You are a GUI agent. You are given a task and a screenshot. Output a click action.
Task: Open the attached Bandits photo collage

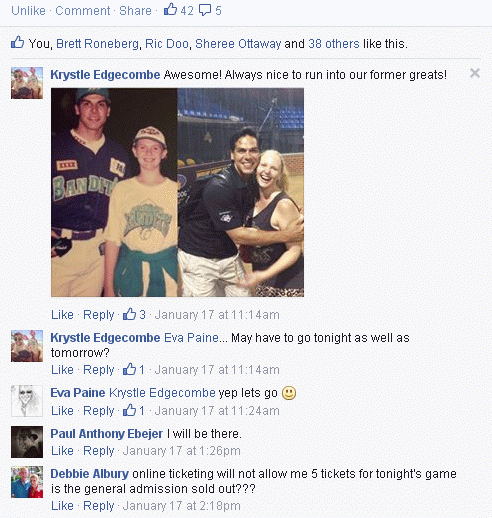click(177, 192)
